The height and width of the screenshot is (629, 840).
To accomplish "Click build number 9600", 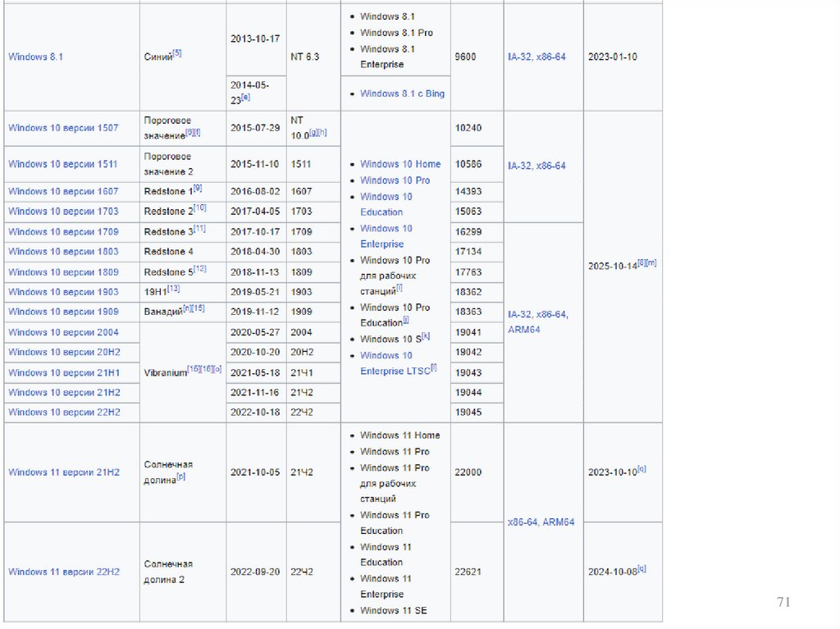I will tap(466, 57).
